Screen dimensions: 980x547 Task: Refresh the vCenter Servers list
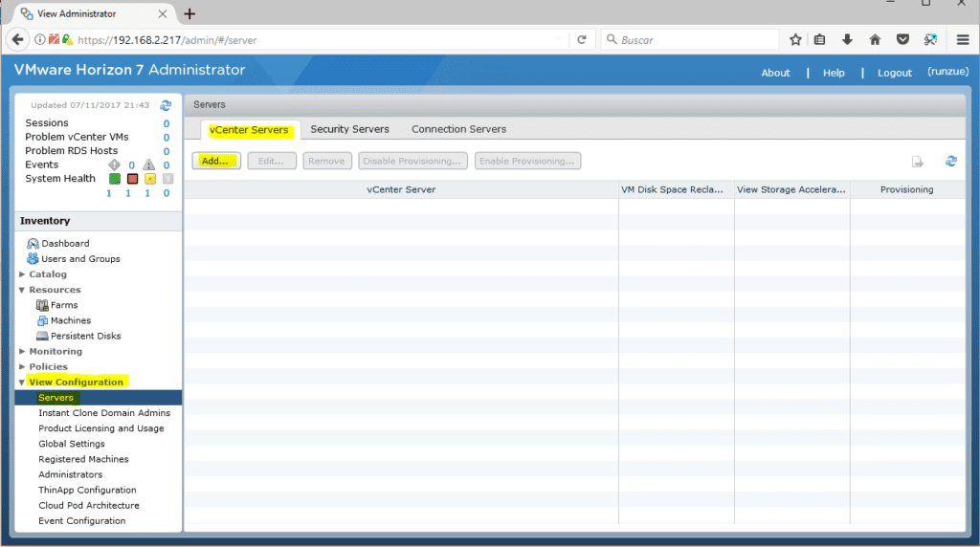951,161
